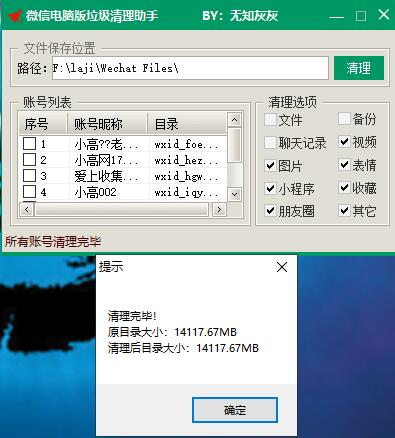Image resolution: width=395 pixels, height=438 pixels.
Task: Uncheck the 朋友圈 checkbox
Action: coord(270,211)
